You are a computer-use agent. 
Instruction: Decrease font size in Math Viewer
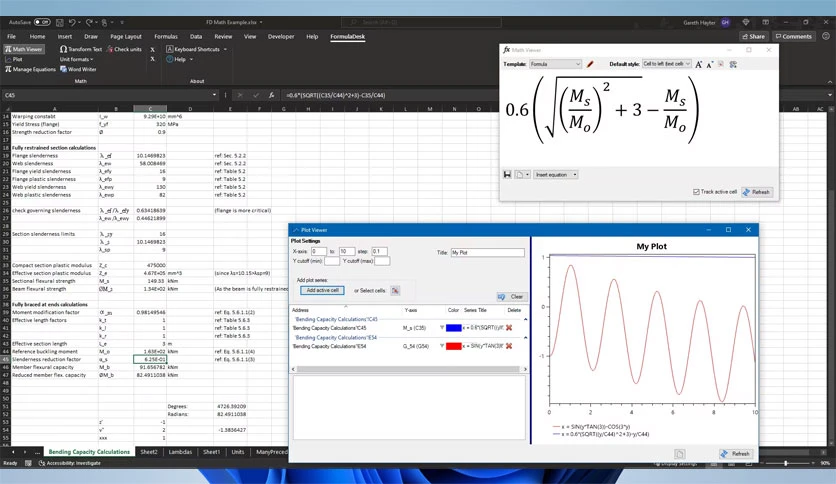(x=710, y=64)
